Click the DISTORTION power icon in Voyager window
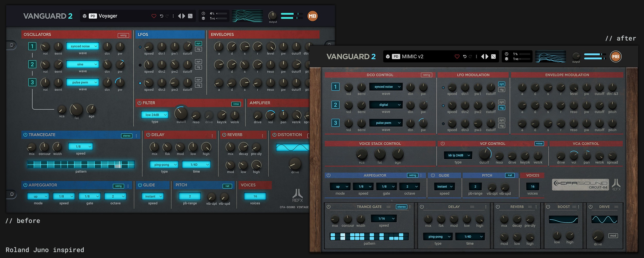 pos(274,135)
